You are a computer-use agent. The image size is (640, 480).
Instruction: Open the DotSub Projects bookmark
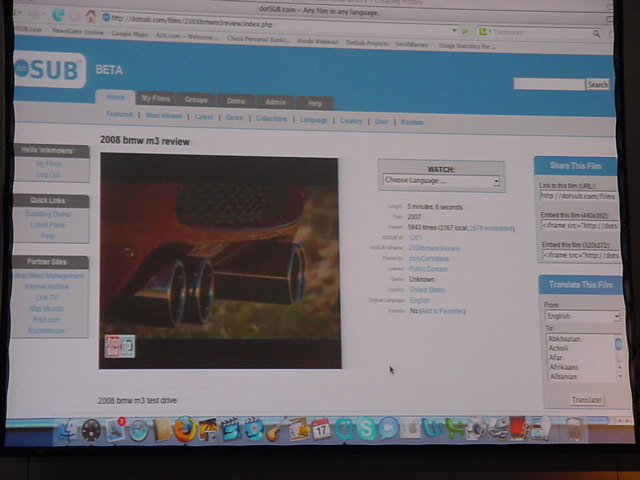pos(367,43)
